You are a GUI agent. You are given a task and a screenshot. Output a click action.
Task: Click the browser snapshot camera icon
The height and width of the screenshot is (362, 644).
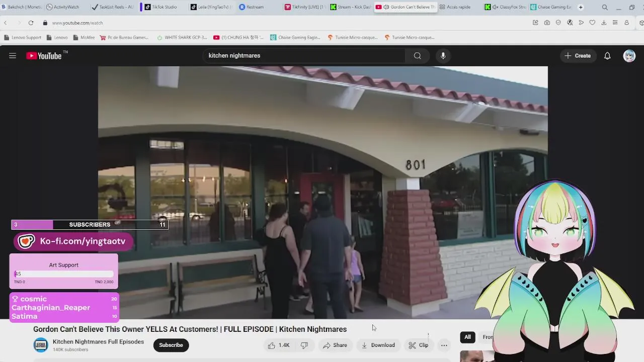pos(547,23)
